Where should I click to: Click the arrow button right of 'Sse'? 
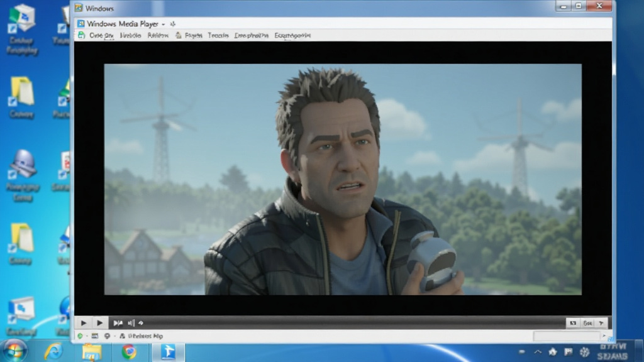[x=601, y=323]
